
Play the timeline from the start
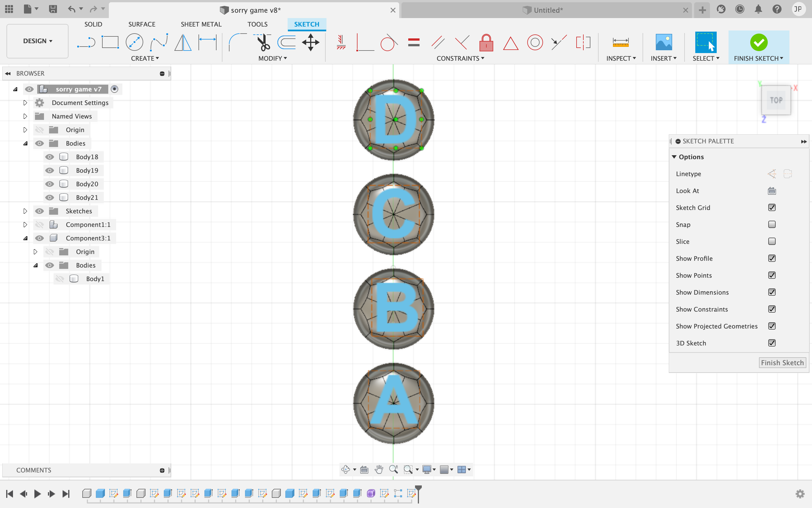tap(37, 494)
